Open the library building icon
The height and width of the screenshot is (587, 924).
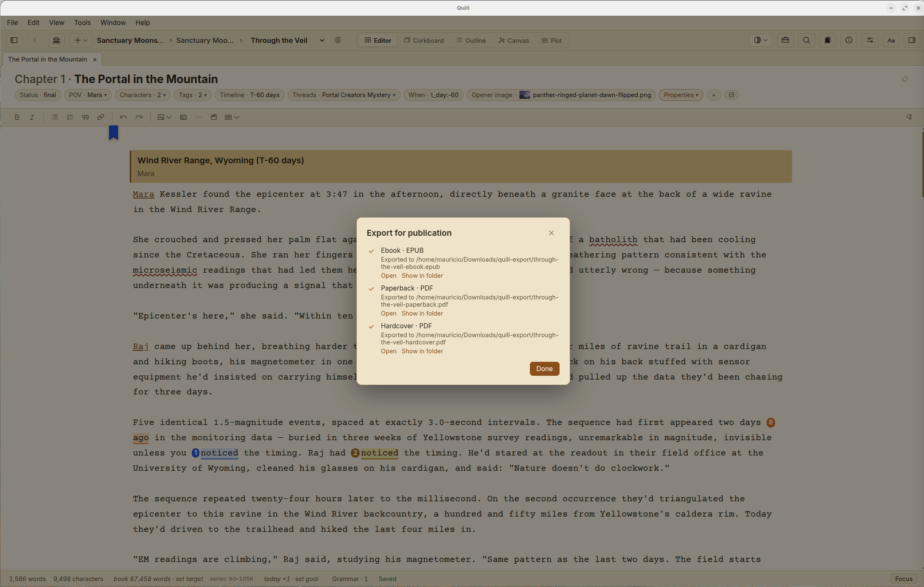click(56, 40)
